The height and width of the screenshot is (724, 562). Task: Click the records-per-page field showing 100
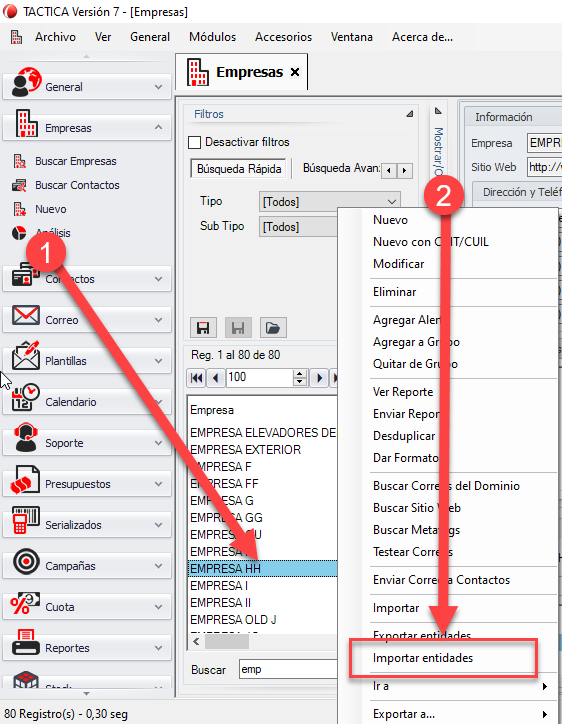[260, 378]
